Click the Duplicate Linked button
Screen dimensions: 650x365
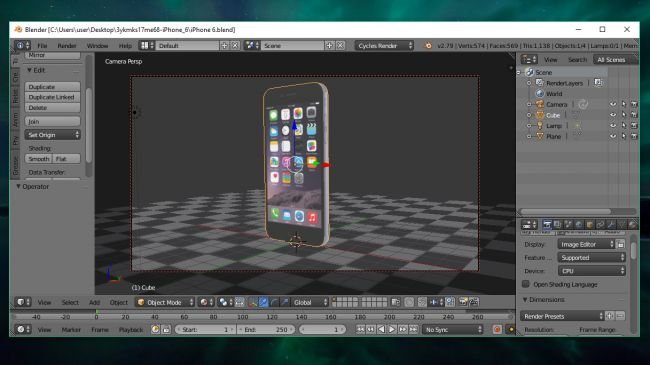click(52, 97)
